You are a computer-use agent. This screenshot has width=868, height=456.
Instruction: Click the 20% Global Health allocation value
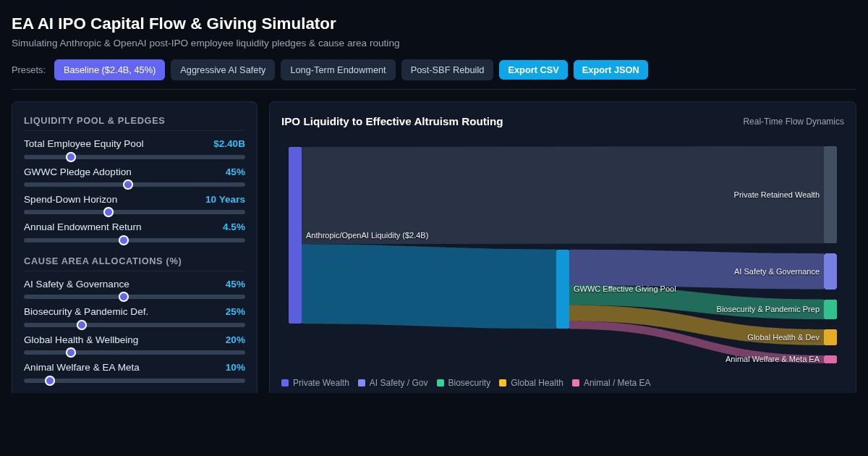click(x=235, y=339)
